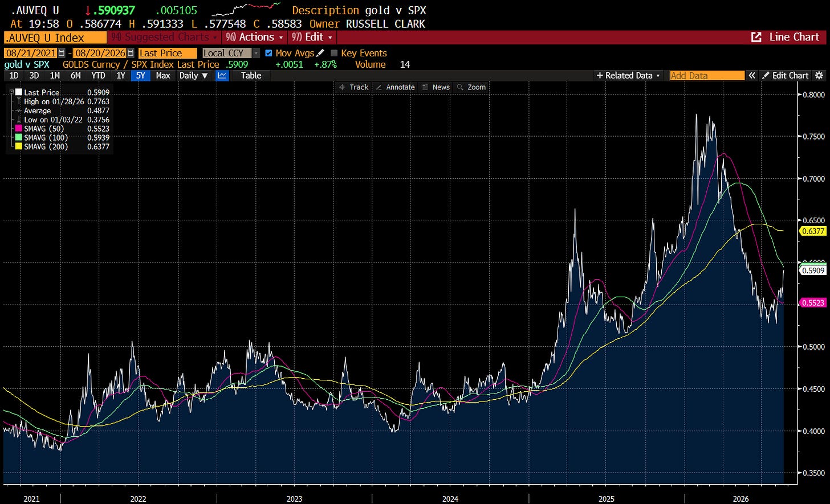Select the YTD time range
Viewport: 830px width, 504px height.
(x=98, y=75)
